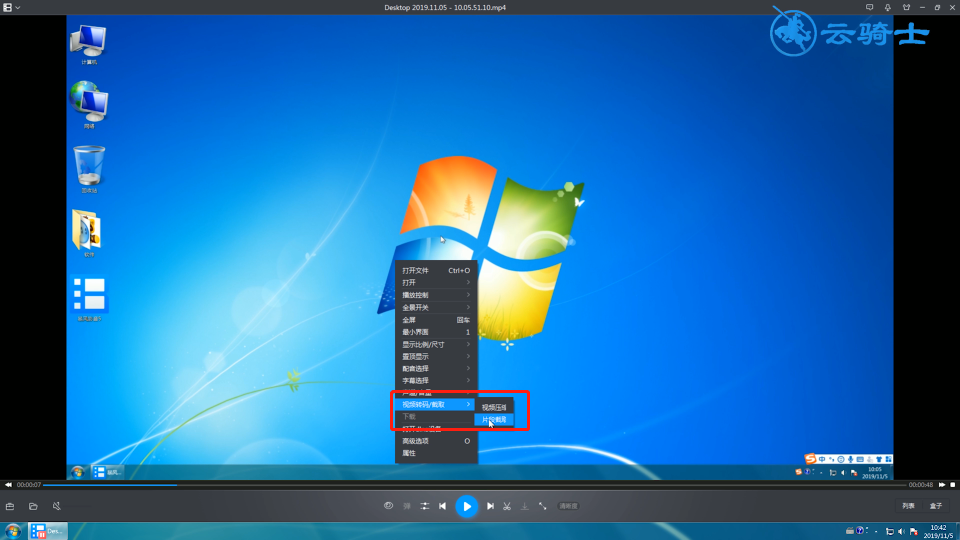The image size is (960, 540).
Task: Click the blue help tray icon
Action: click(x=860, y=531)
